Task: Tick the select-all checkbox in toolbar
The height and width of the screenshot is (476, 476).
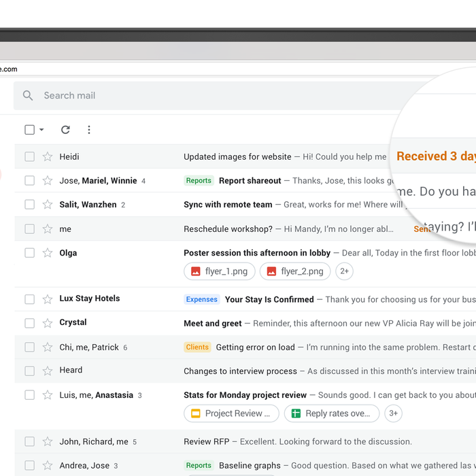Action: [x=29, y=130]
